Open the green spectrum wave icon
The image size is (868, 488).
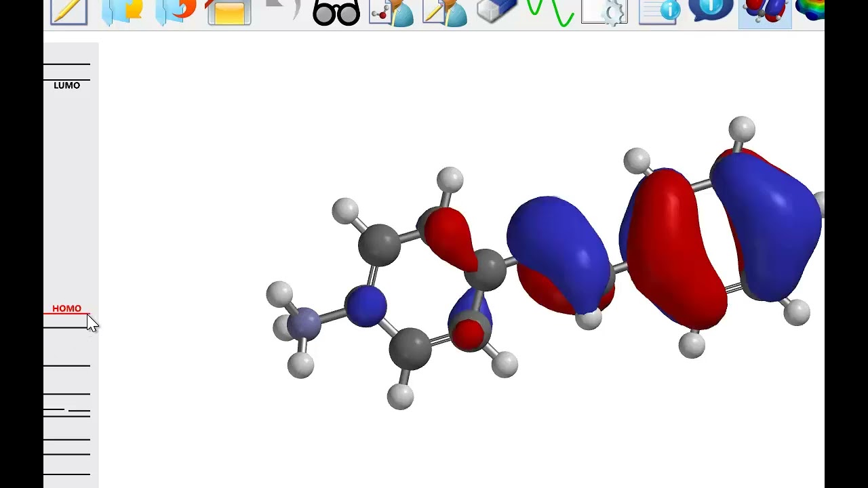[551, 12]
